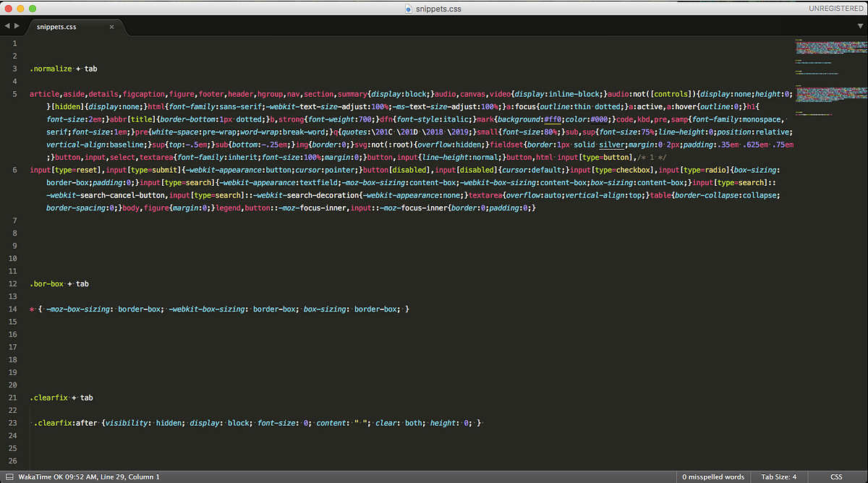Click the .bor-box + tab line
Viewport: 868px width, 483px height.
pos(60,284)
